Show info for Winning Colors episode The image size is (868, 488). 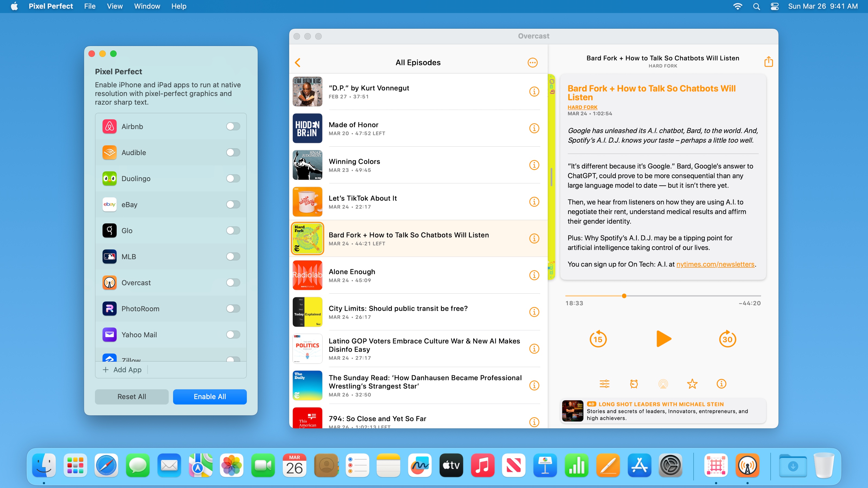(x=534, y=165)
